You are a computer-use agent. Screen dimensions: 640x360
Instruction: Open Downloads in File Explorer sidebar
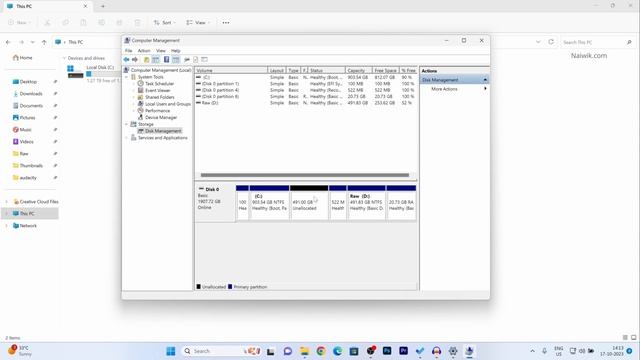(x=31, y=94)
